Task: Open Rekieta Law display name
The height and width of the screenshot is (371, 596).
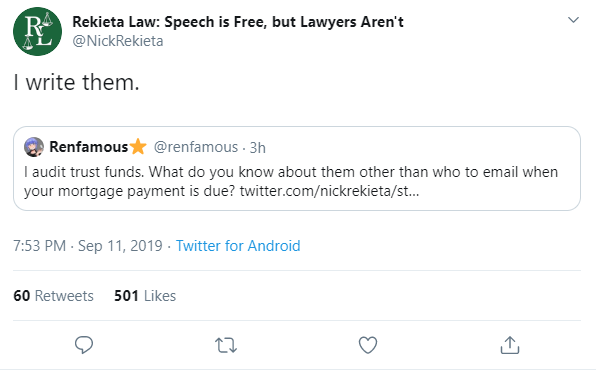Action: [x=238, y=22]
